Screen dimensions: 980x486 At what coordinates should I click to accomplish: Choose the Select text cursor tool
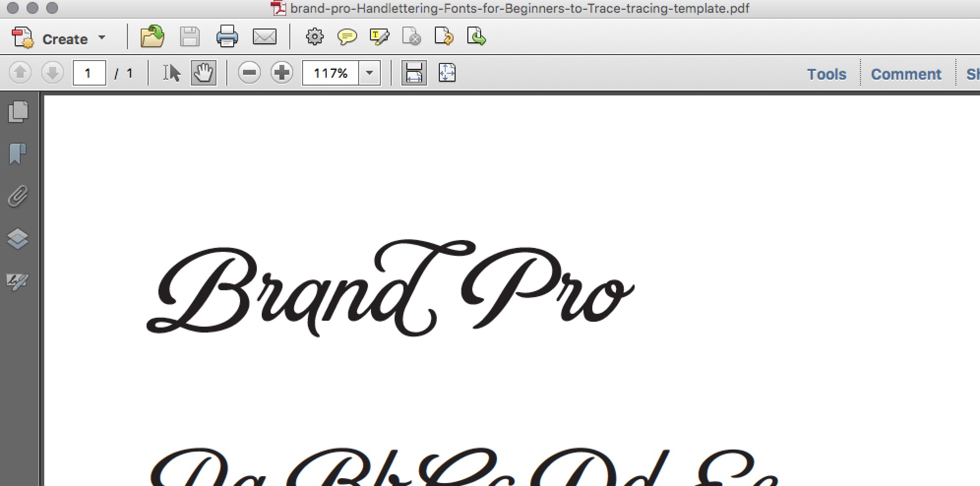[x=172, y=73]
